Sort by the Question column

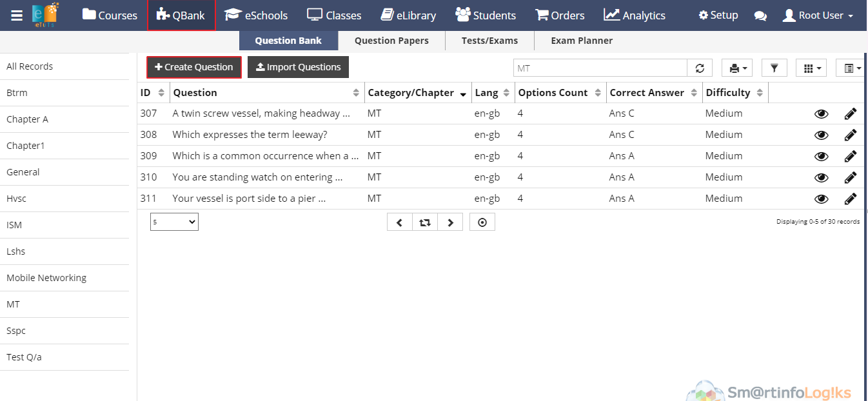coord(267,93)
